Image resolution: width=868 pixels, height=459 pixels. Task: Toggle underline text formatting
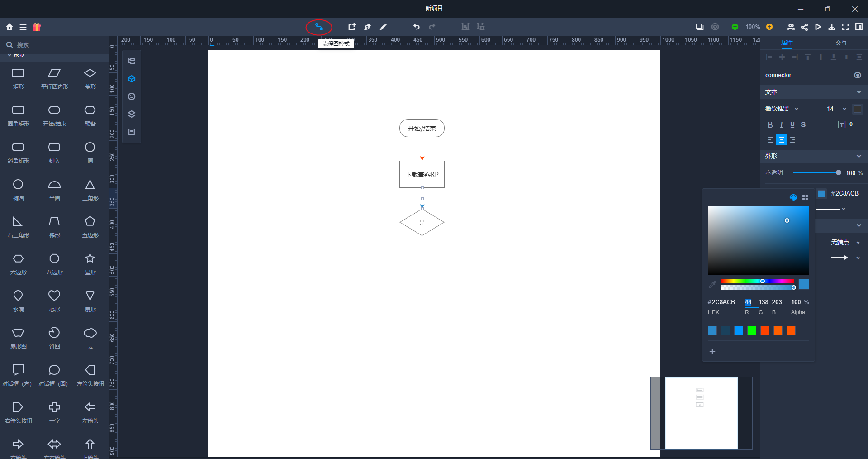792,125
